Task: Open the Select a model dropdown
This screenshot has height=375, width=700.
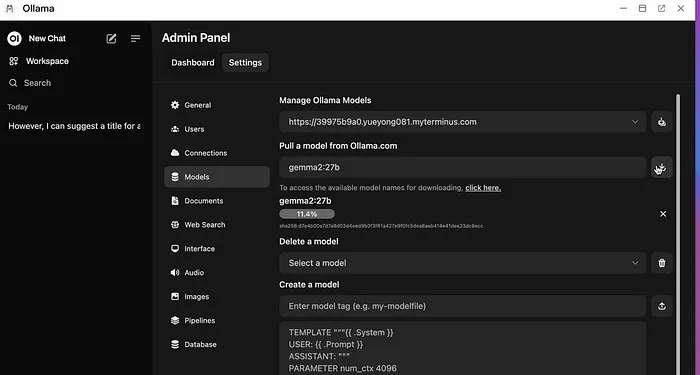Action: pos(462,263)
